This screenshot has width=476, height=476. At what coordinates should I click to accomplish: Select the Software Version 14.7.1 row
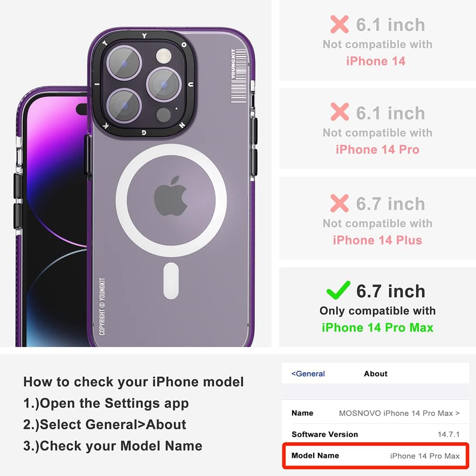click(376, 434)
